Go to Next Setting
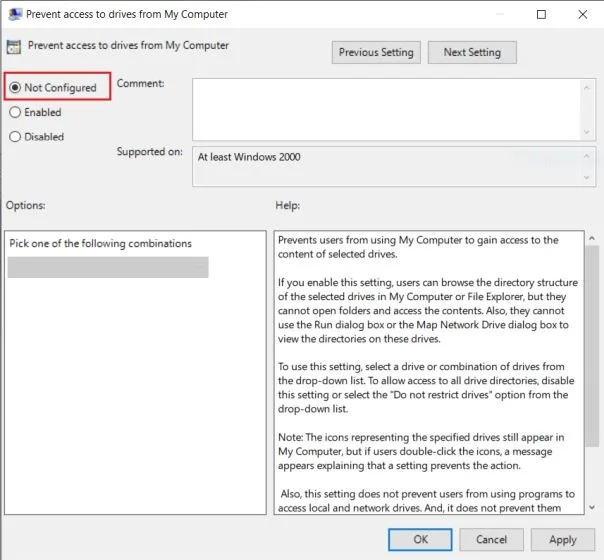Screen dimensions: 604x560 pyautogui.click(x=472, y=52)
